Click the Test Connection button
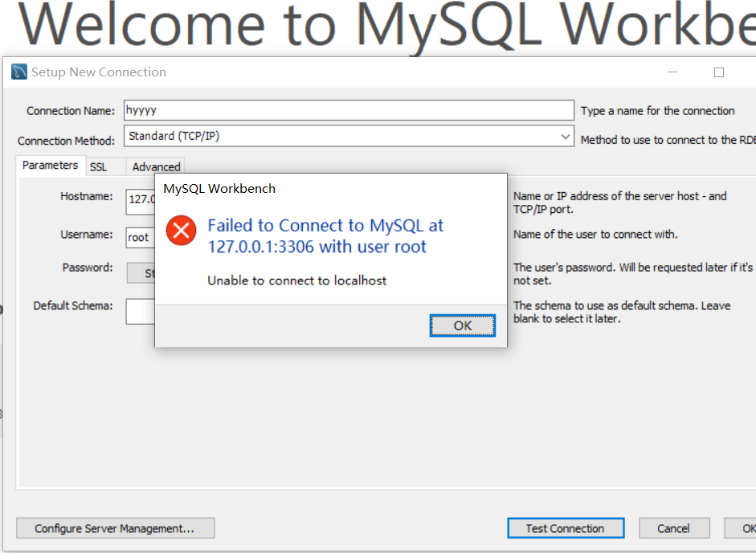The width and height of the screenshot is (756, 553). coord(566,528)
